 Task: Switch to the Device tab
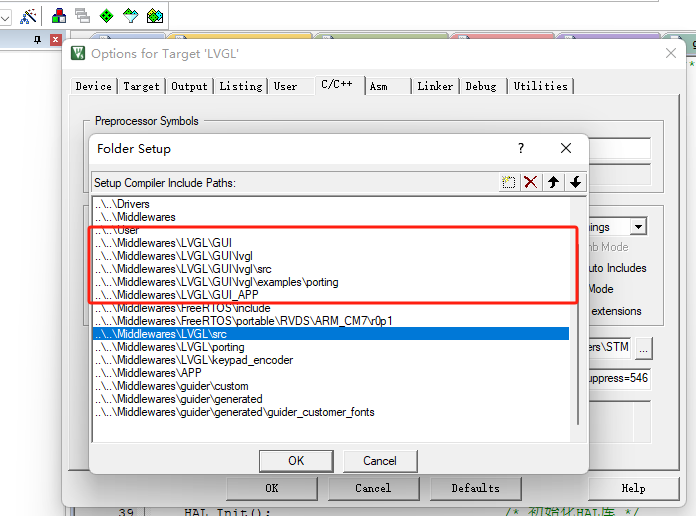pos(93,86)
